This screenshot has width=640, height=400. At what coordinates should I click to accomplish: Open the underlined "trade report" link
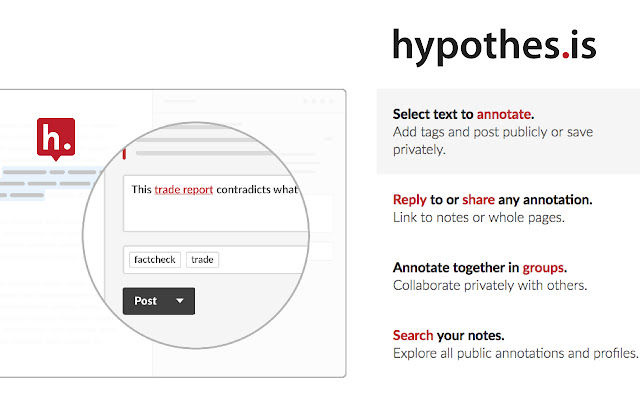pyautogui.click(x=183, y=190)
